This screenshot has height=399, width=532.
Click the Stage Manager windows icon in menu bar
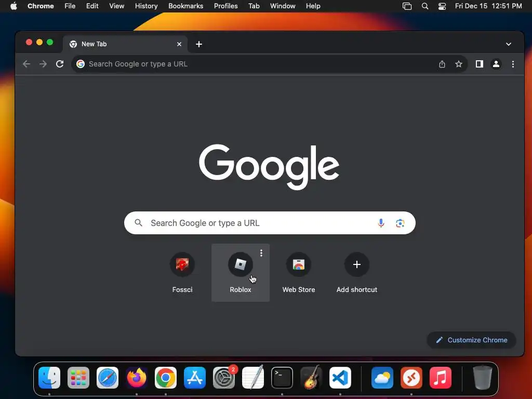(407, 6)
